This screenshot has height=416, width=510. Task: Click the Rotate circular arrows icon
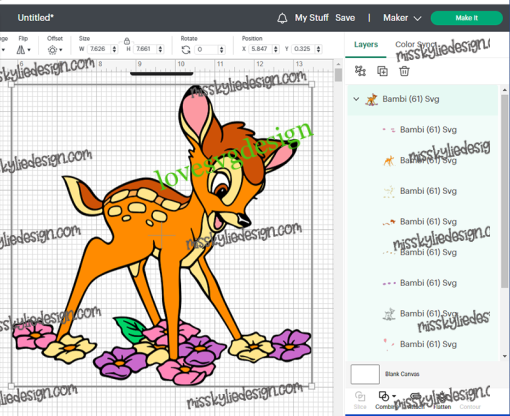tap(186, 50)
